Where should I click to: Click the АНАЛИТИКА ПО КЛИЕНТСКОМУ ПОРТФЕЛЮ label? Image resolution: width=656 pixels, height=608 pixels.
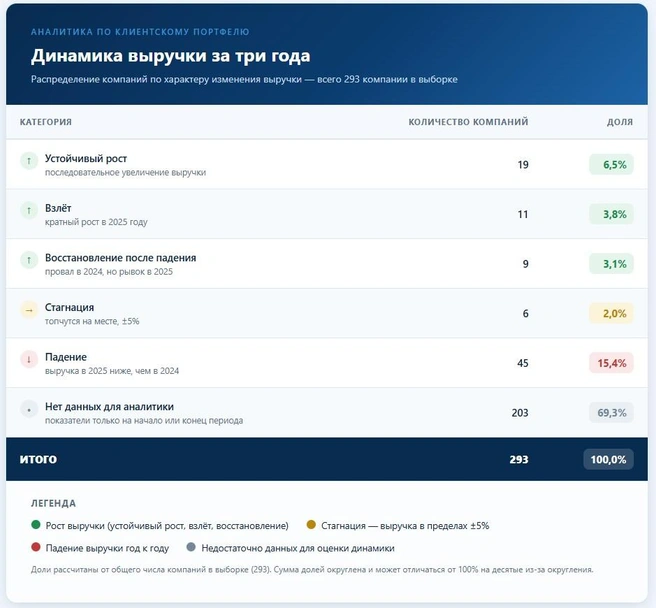click(x=140, y=32)
